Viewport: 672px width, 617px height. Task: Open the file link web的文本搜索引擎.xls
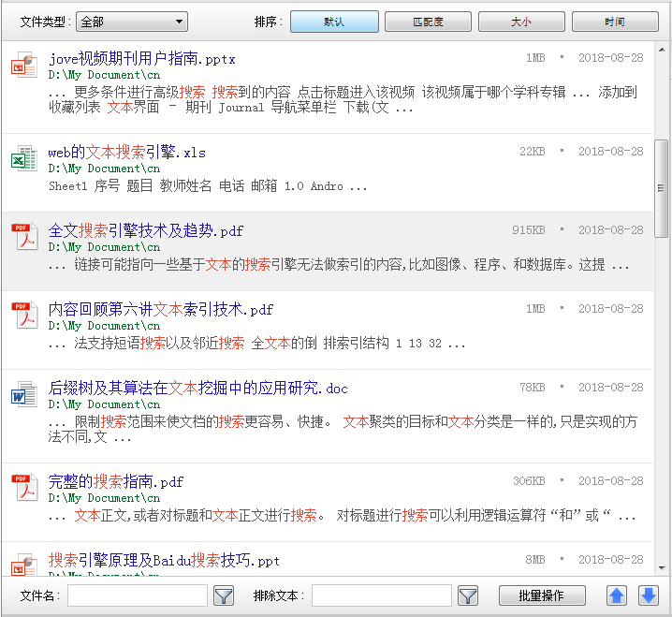pos(126,153)
